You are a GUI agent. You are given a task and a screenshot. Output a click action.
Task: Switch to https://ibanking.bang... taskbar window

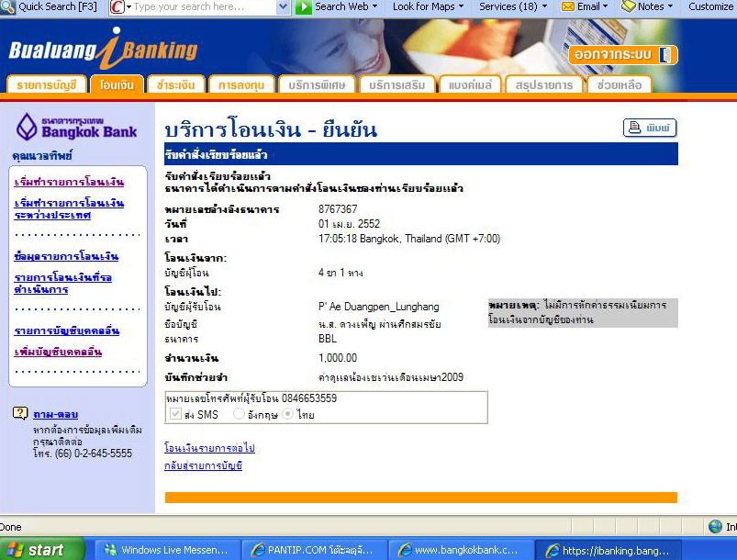pyautogui.click(x=608, y=550)
